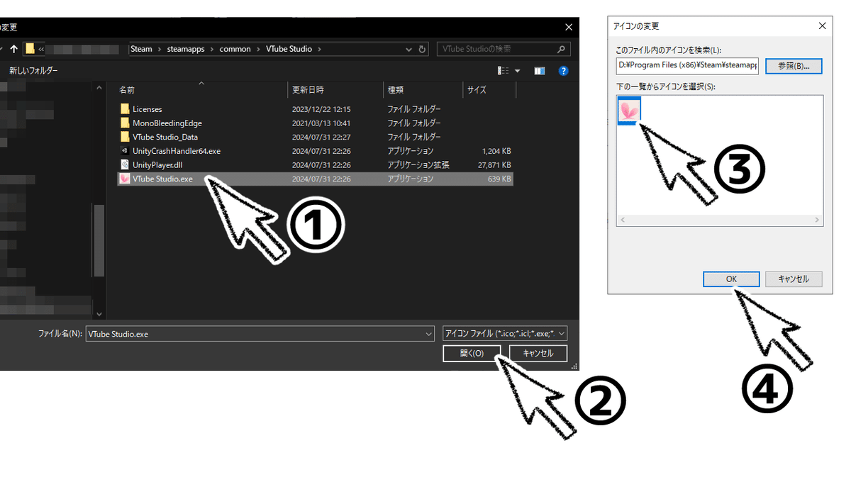Click the navigation pane scroll-down arrow
Screen dimensions: 851x504
(x=99, y=314)
